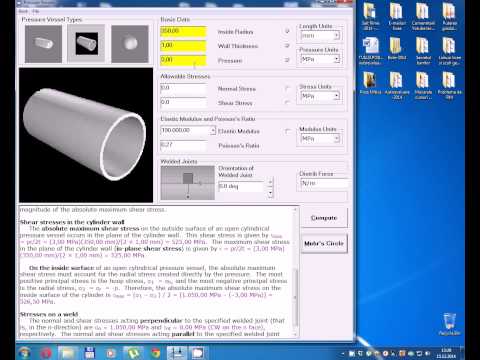Click the 3D cylinder preview viewport
The height and width of the screenshot is (360, 480).
point(86,135)
